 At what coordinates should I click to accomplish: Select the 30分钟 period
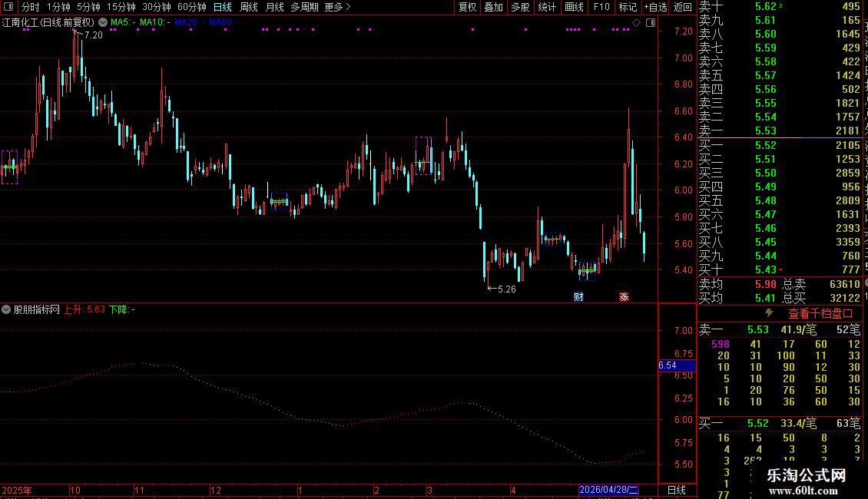click(156, 7)
